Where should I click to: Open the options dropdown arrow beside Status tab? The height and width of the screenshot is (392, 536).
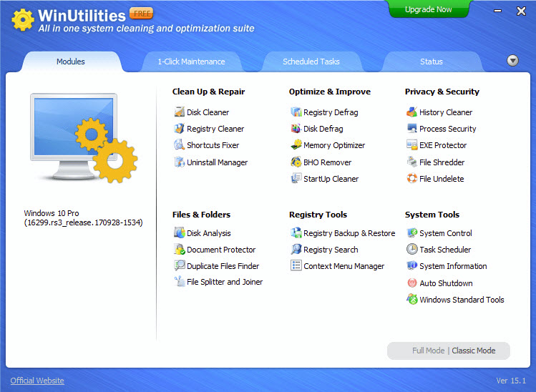pyautogui.click(x=512, y=61)
